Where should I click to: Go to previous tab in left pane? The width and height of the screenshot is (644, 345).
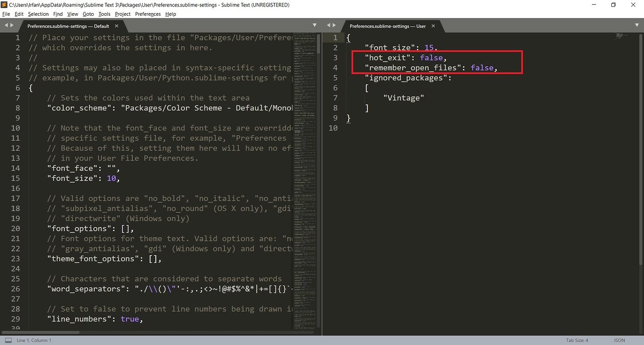(6, 25)
